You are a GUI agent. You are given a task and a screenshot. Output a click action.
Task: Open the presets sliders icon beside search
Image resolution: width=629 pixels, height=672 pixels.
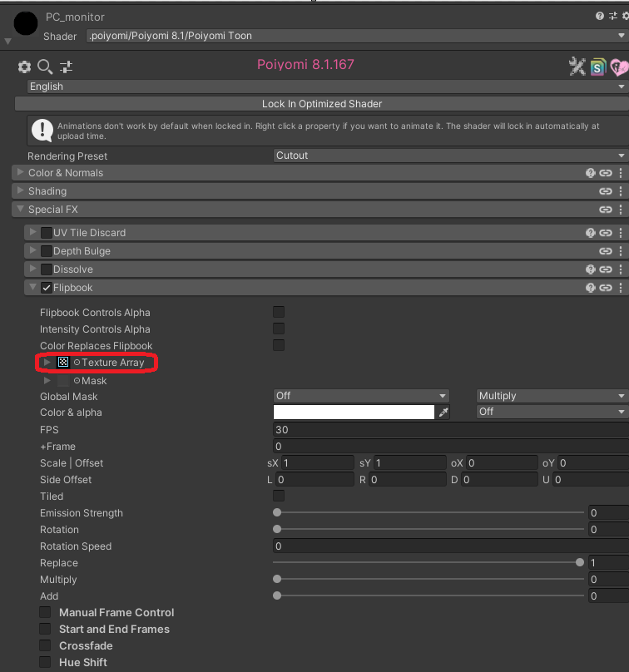66,67
